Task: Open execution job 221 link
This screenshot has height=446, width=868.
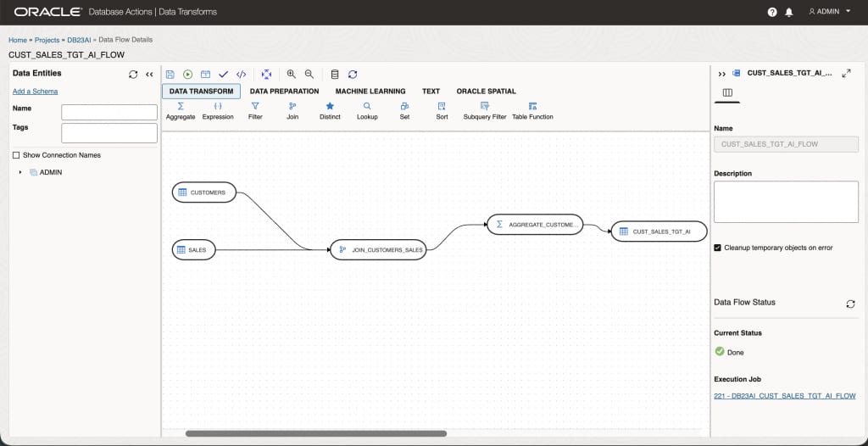Action: (785, 396)
